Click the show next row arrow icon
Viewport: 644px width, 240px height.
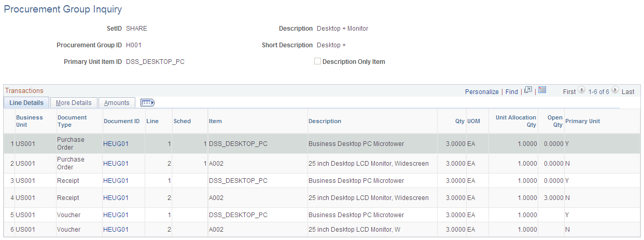click(615, 90)
